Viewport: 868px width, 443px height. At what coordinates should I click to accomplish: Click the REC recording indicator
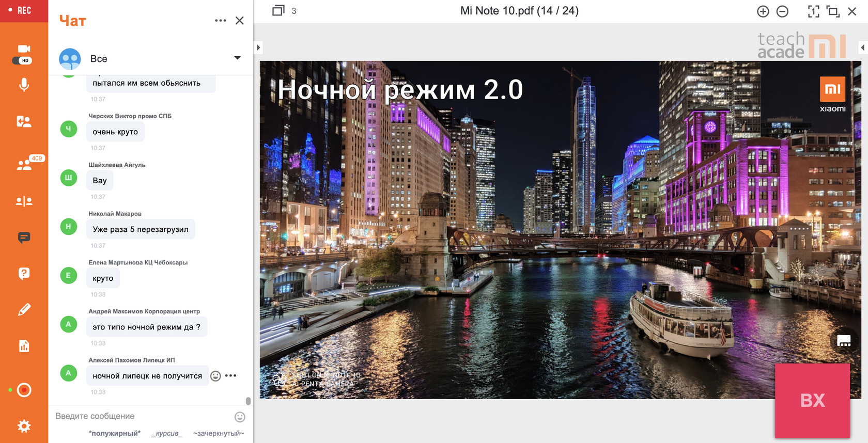24,11
